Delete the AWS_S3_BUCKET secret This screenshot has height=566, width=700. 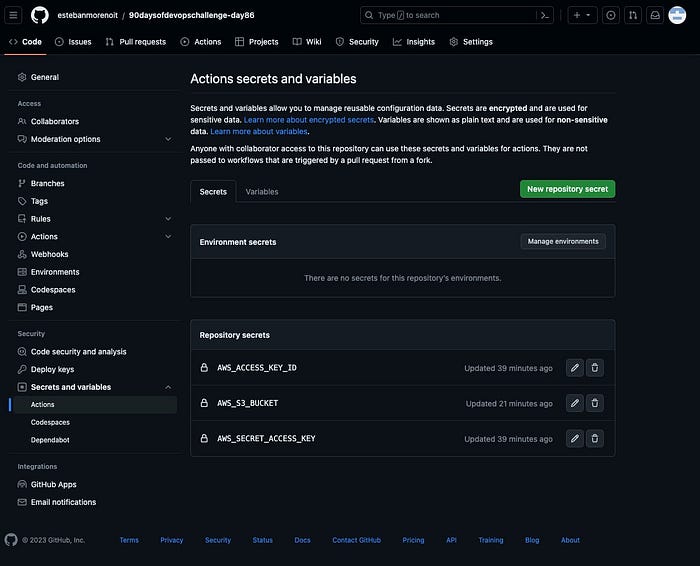pos(595,403)
